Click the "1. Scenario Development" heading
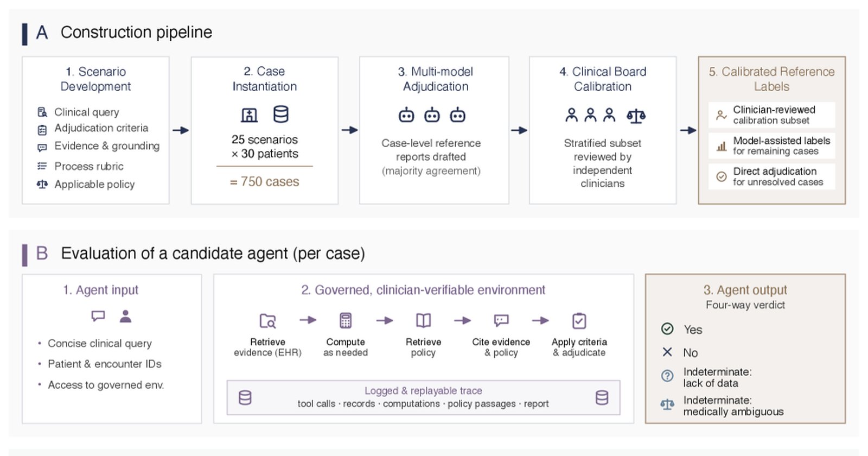 (x=95, y=79)
